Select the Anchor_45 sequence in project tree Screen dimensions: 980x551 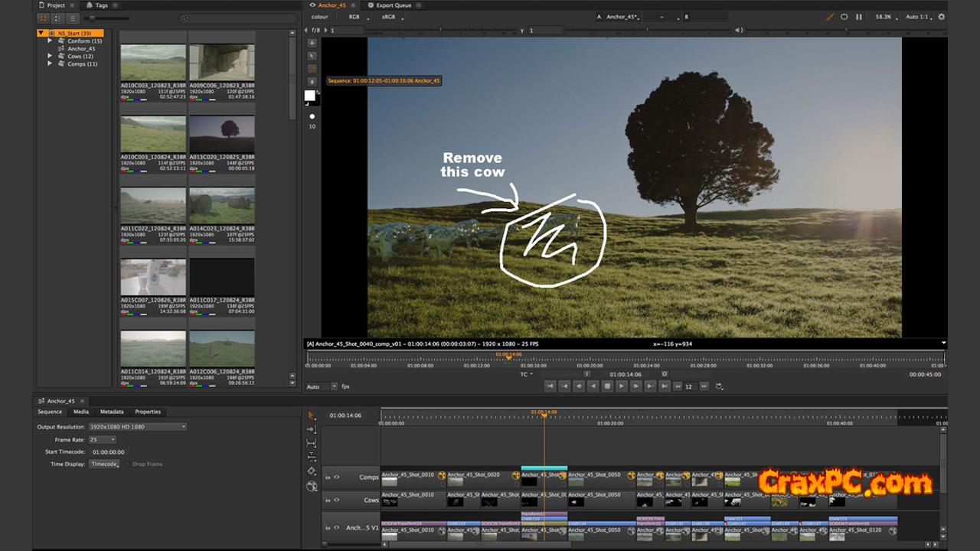click(81, 49)
